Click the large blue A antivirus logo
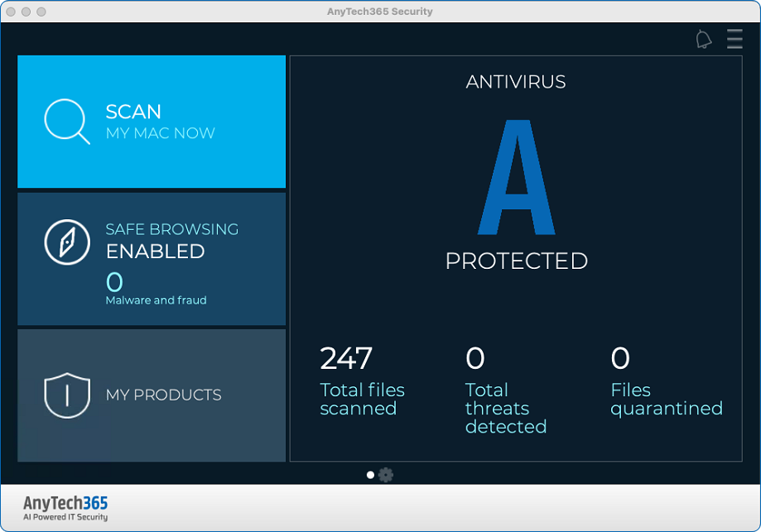This screenshot has height=532, width=761. click(x=517, y=178)
